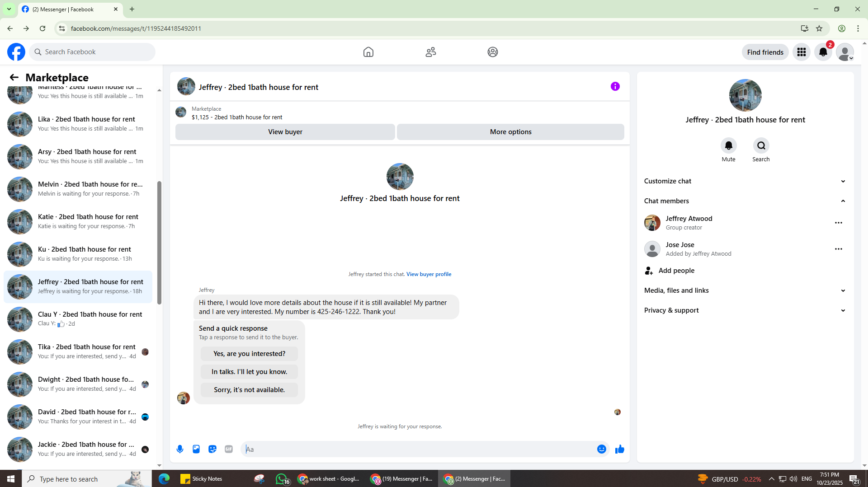Open Ku house for rent conversation

coord(78,254)
